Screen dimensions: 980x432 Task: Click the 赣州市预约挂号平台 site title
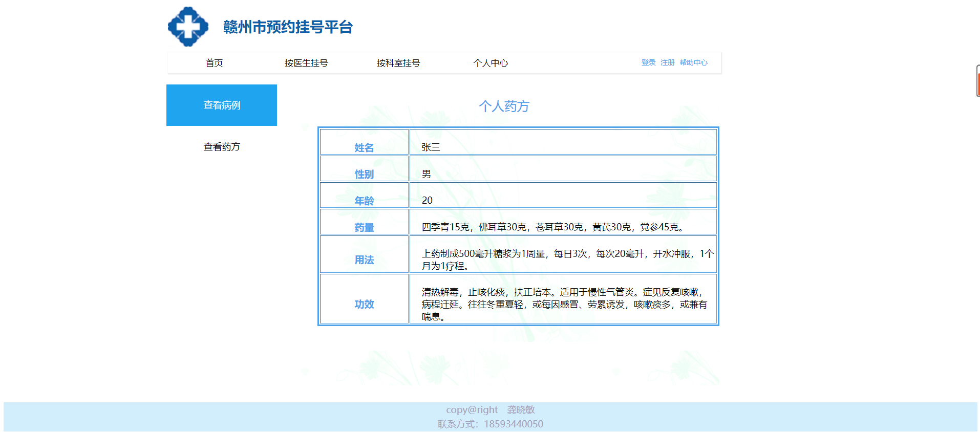[x=288, y=27]
